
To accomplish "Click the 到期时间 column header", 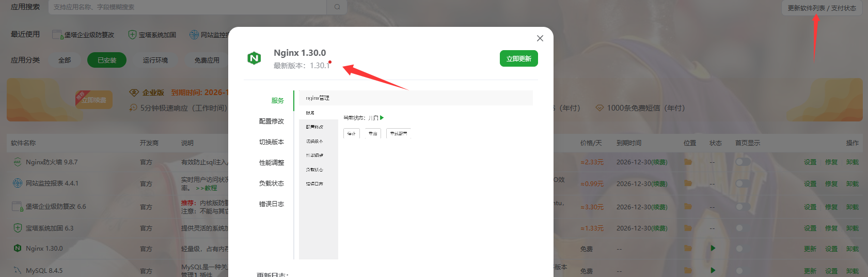I will (x=629, y=143).
